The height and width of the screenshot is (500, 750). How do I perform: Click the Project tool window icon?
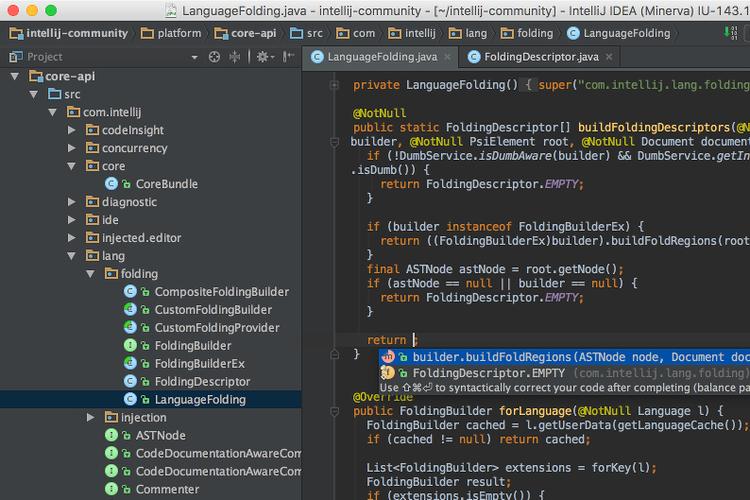click(x=16, y=57)
